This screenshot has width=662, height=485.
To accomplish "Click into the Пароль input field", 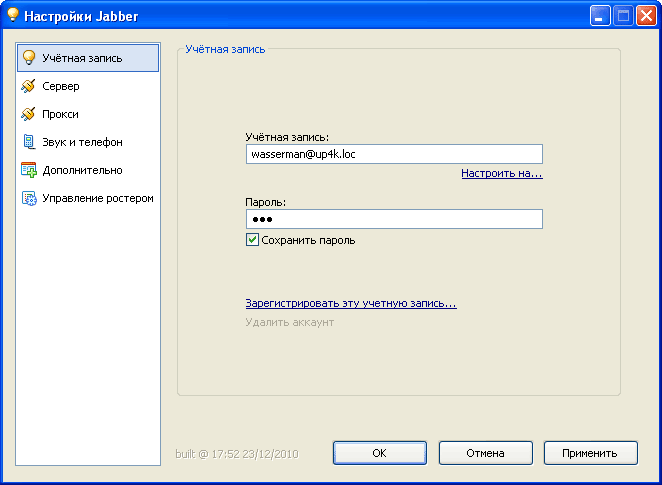I will (x=393, y=219).
